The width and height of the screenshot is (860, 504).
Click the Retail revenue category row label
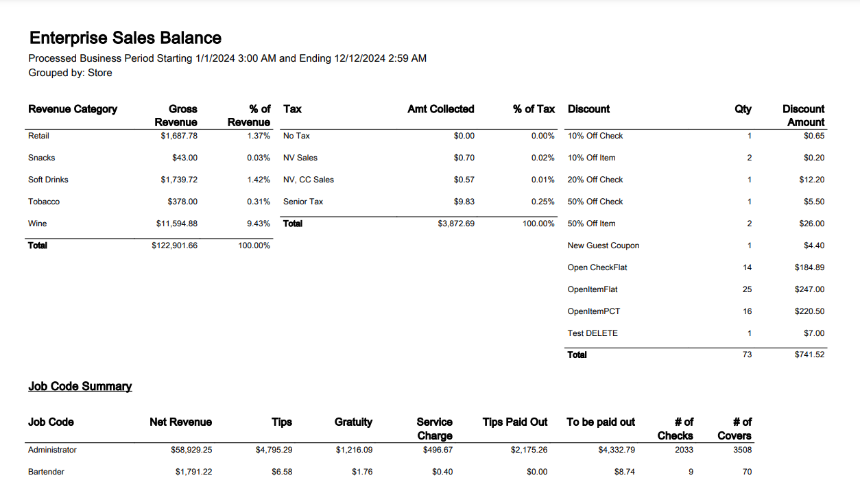(38, 136)
